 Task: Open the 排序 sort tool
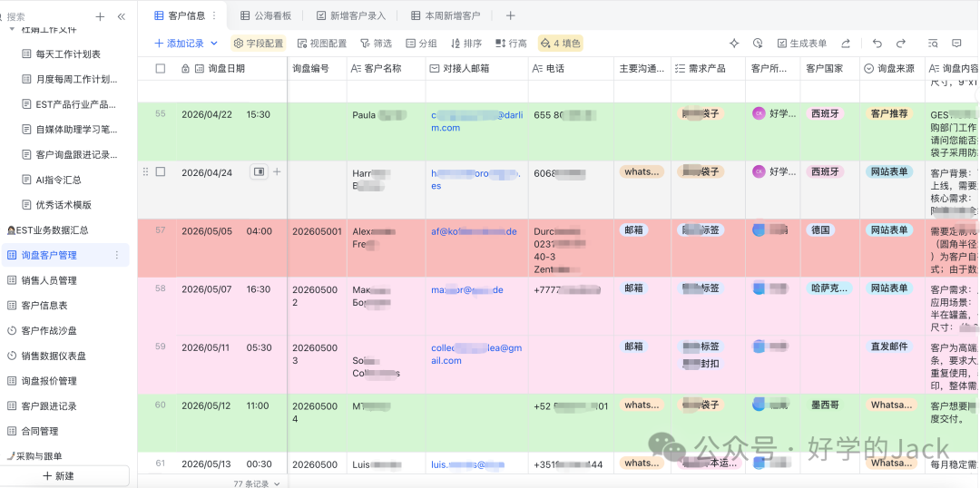pyautogui.click(x=466, y=44)
